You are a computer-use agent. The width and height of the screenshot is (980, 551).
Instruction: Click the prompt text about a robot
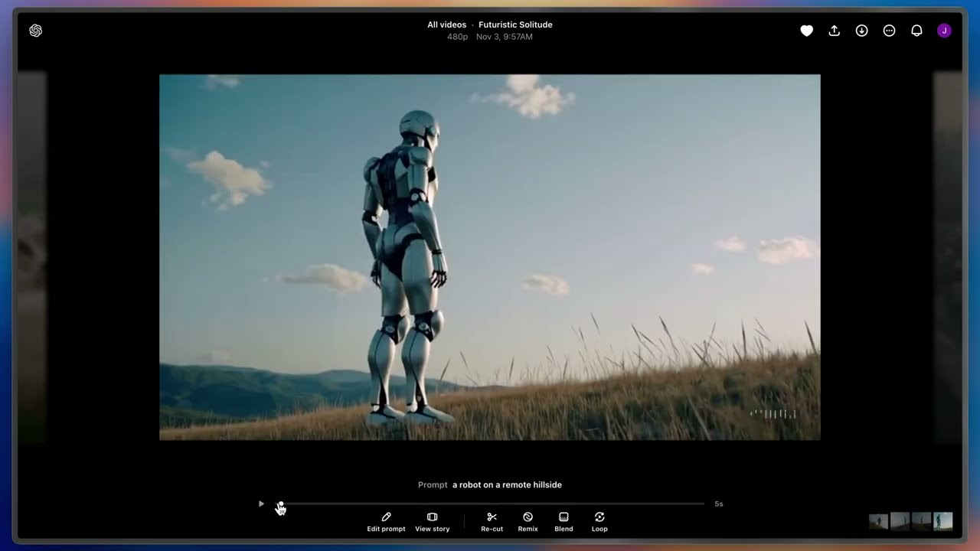point(507,484)
